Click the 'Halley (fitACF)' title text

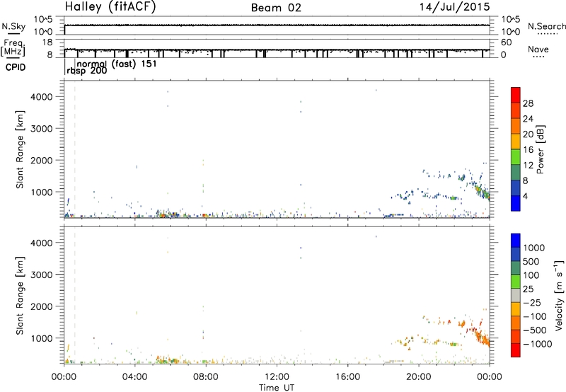[110, 7]
